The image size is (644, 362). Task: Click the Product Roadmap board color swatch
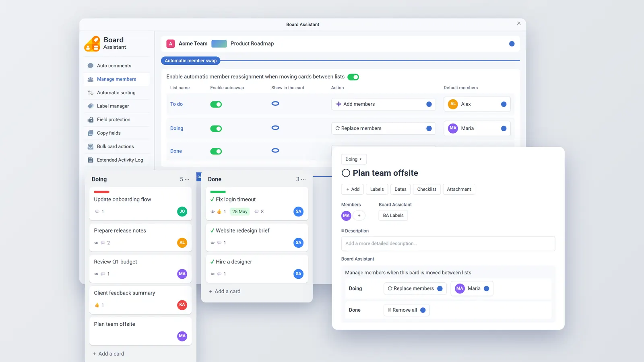tap(219, 43)
